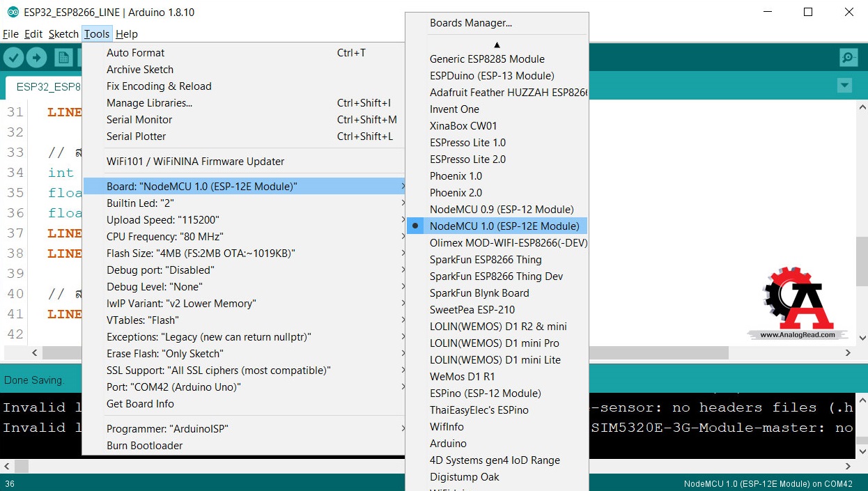The width and height of the screenshot is (868, 491).
Task: Open the Edit menu
Action: (33, 33)
